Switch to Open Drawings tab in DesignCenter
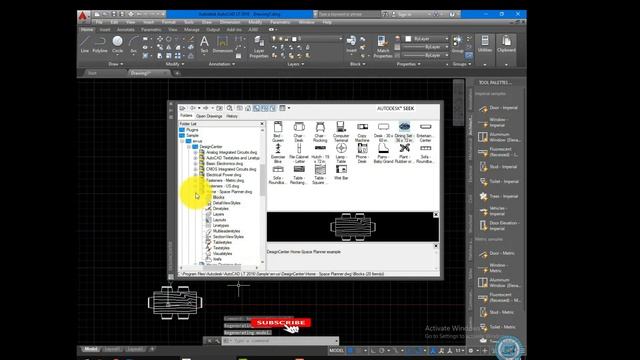 (209, 116)
